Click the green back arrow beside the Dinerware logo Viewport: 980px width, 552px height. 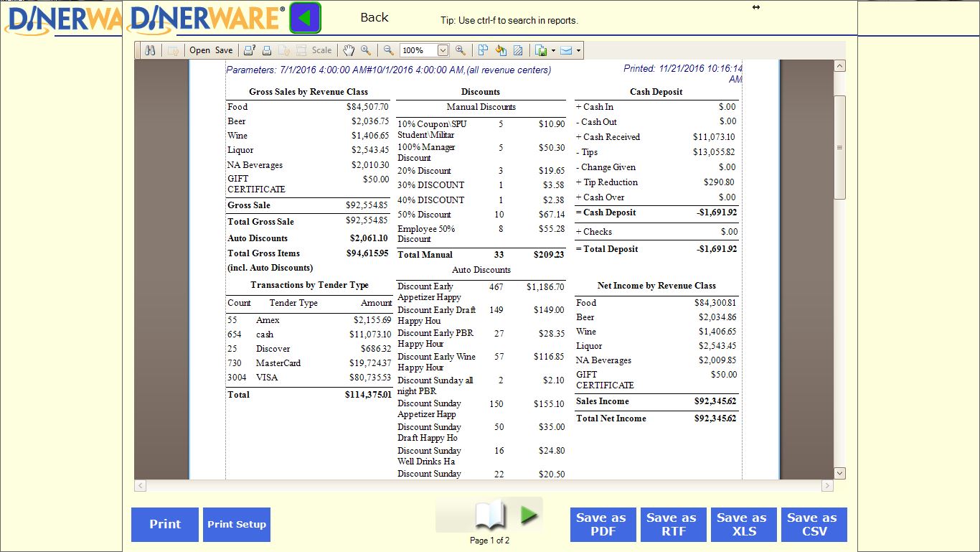coord(306,17)
